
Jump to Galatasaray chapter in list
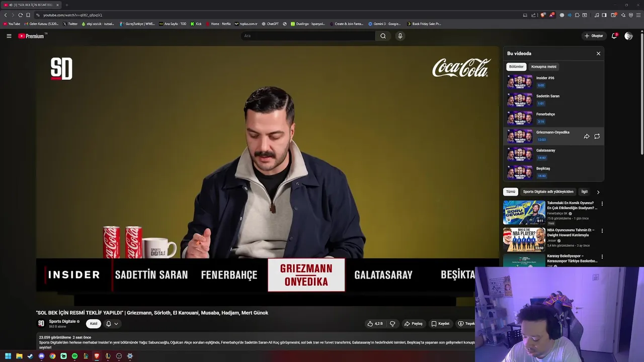click(x=553, y=154)
